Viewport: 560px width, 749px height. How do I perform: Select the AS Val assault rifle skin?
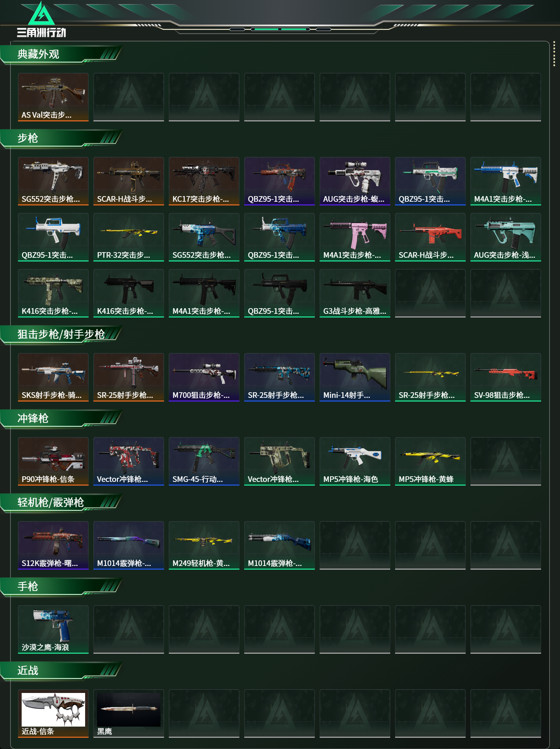click(x=53, y=97)
